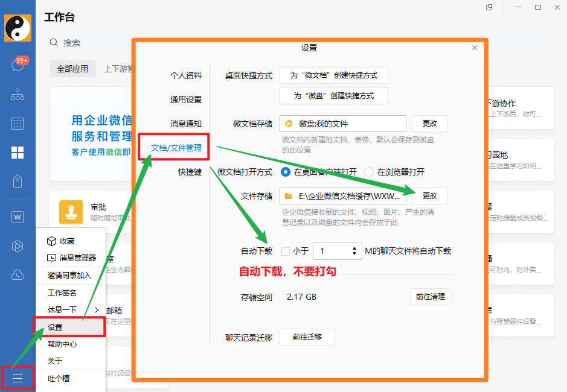Click the 审批 app name

coord(98,207)
